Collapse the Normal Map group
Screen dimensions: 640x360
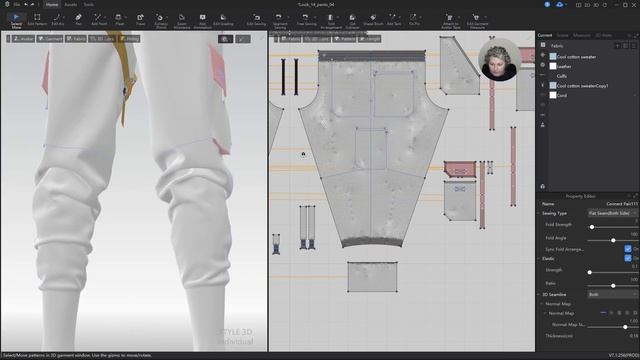pos(542,304)
